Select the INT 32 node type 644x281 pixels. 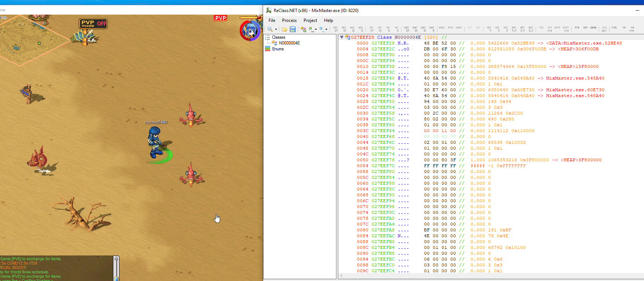click(x=380, y=29)
